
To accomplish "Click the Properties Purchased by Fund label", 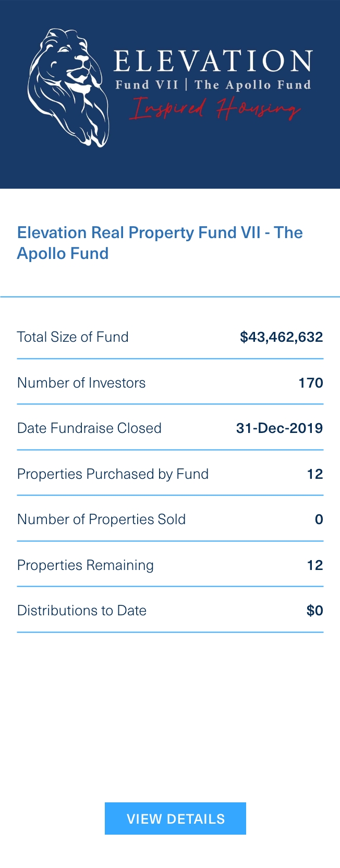I will pyautogui.click(x=113, y=474).
